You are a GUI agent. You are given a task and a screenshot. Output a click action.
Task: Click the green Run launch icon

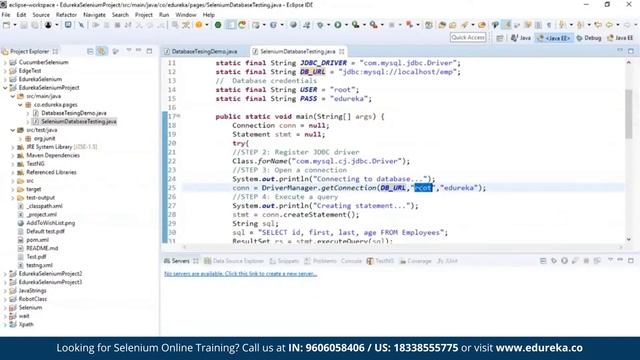tap(338, 25)
